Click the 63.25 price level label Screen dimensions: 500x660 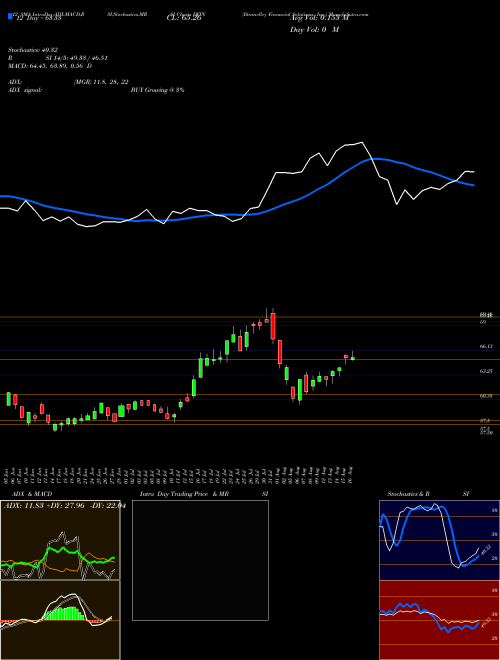point(486,371)
